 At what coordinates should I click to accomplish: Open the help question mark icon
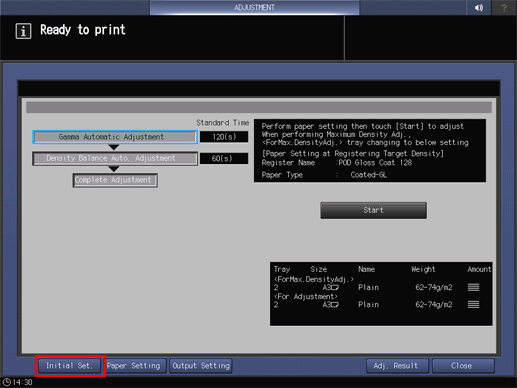tap(504, 7)
